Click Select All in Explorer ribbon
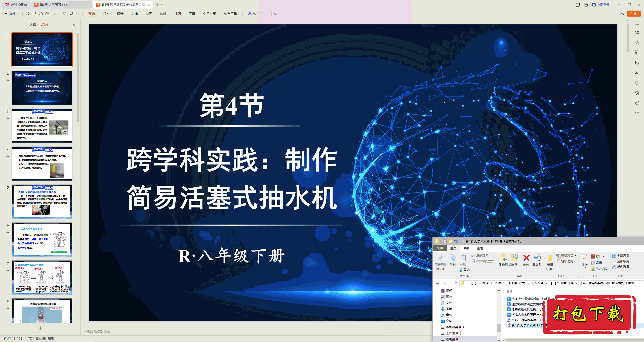This screenshot has height=342, width=644. pos(621,256)
